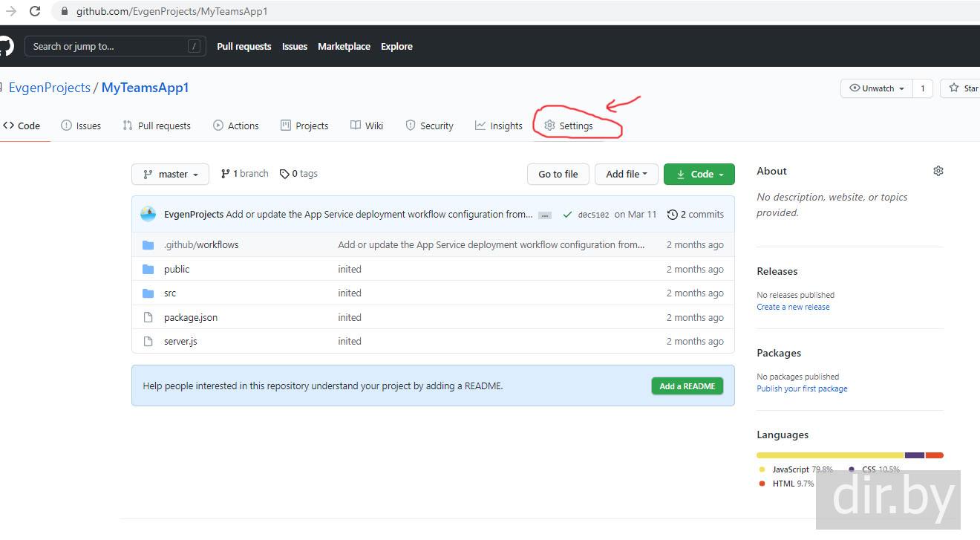Click the Add a README button
The image size is (980, 540).
click(687, 386)
